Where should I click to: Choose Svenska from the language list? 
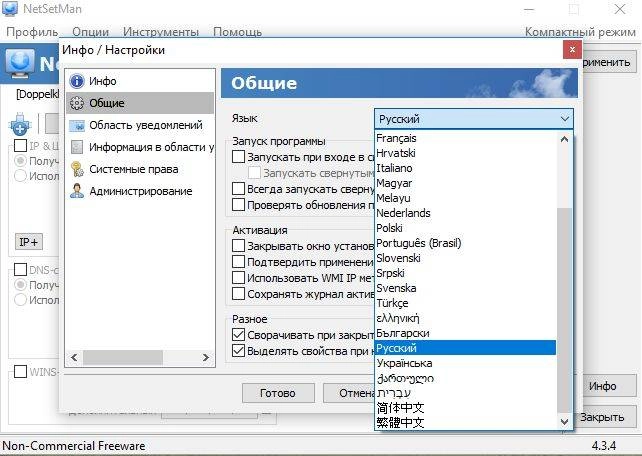(x=466, y=288)
